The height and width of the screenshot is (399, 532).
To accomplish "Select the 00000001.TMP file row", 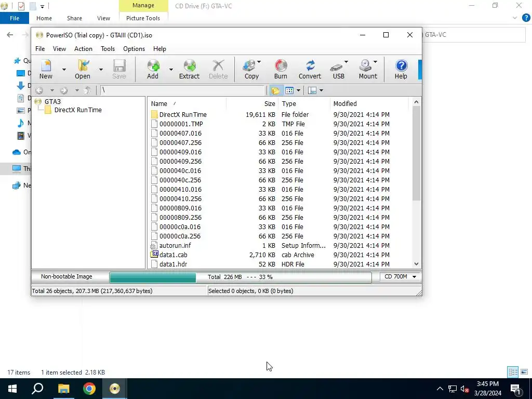I will 278,124.
